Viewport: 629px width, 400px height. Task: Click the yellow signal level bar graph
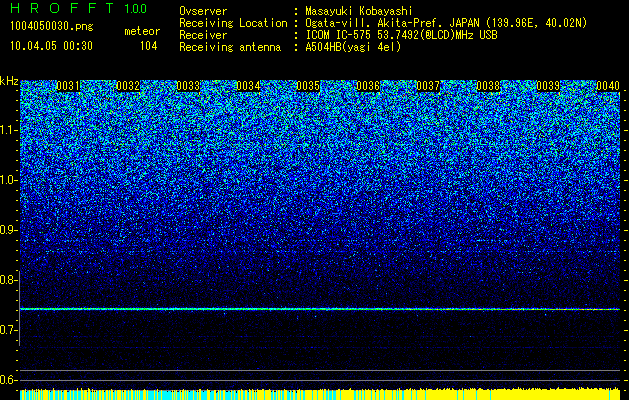coord(320,394)
